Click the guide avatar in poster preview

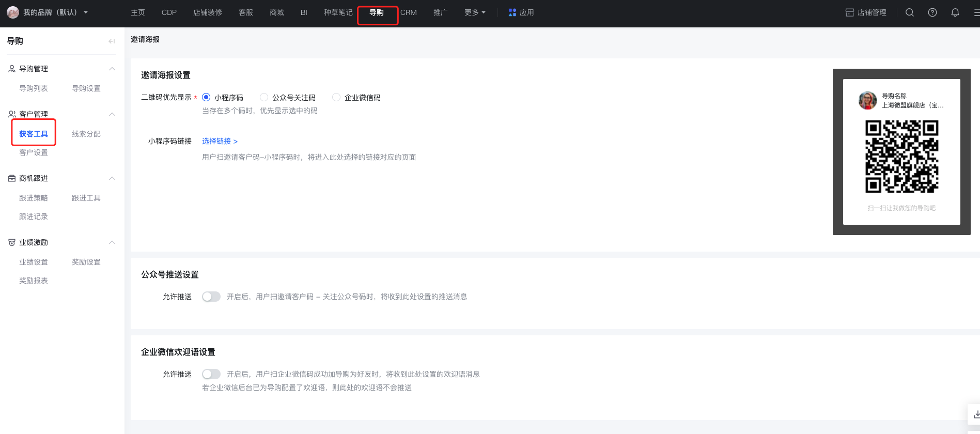[x=868, y=100]
